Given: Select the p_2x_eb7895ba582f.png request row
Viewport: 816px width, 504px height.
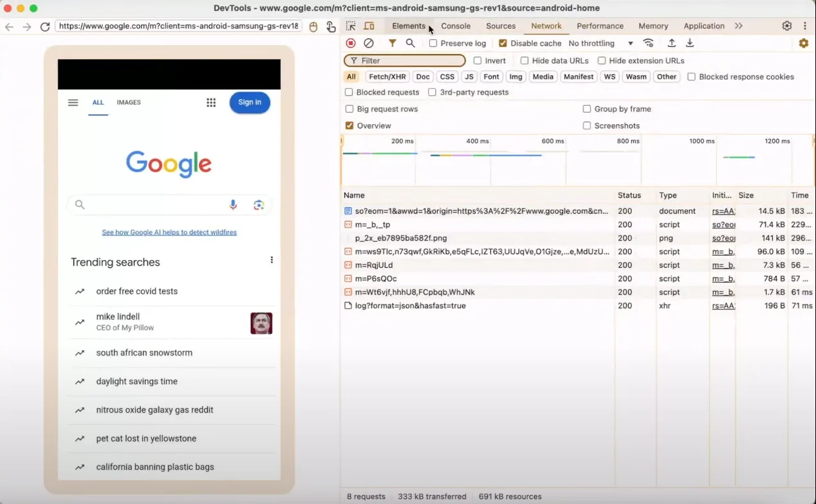Looking at the screenshot, I should click(x=578, y=238).
